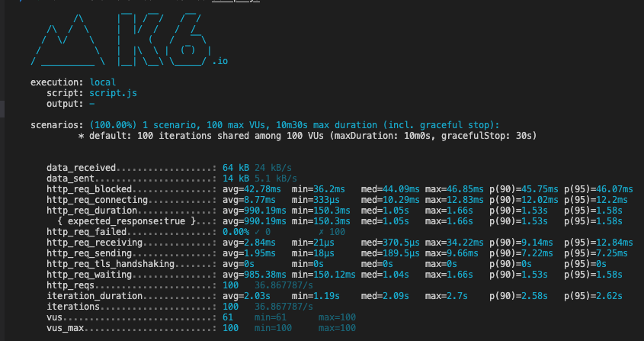Click 'p(95)=2.62s' in iteration_duration row
The height and width of the screenshot is (341, 644).
pos(593,296)
